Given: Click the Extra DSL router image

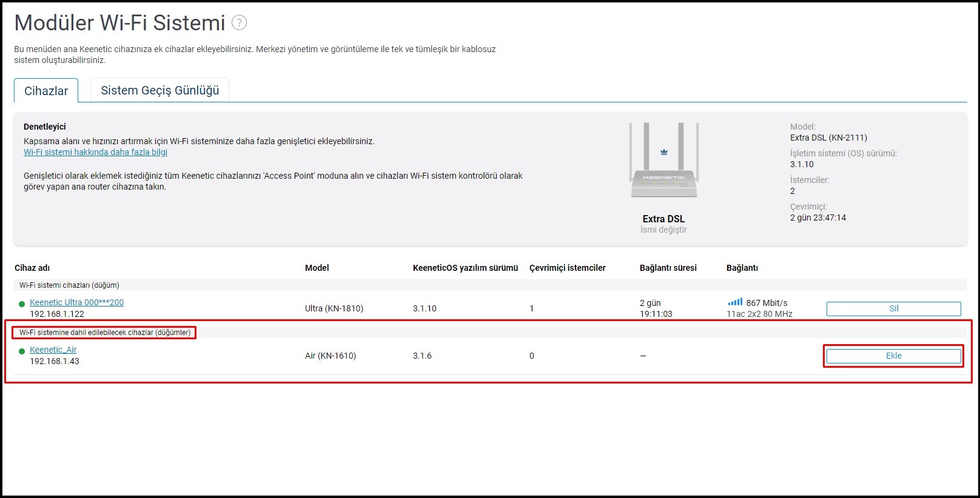Looking at the screenshot, I should (664, 160).
